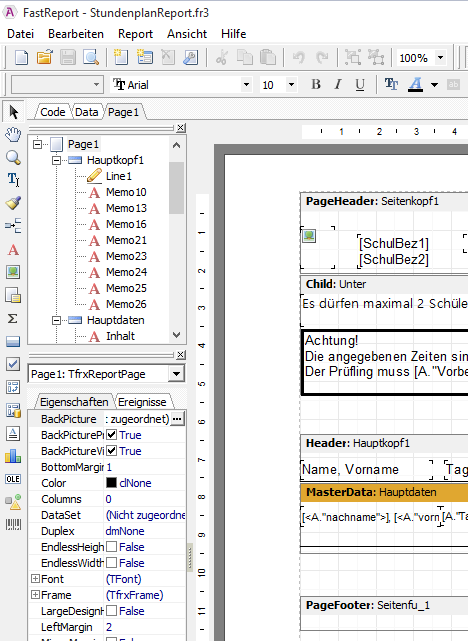Open the Datei menu

pyautogui.click(x=20, y=34)
